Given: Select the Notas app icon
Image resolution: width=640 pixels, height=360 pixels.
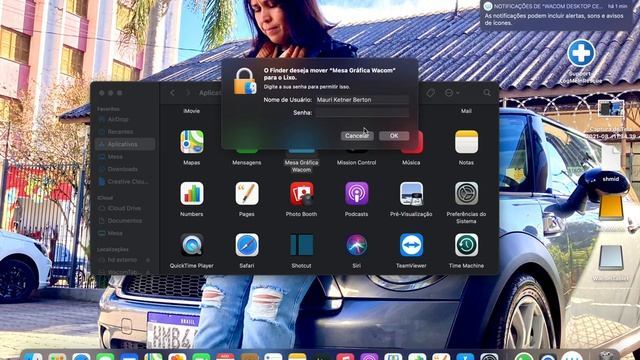Looking at the screenshot, I should click(466, 142).
